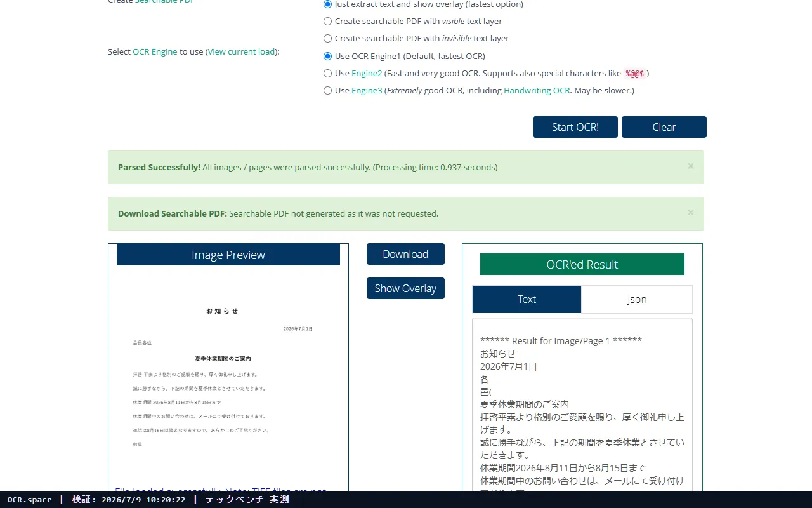Select searchable PDF with invisible text layer
This screenshot has height=508, width=812.
(x=327, y=39)
